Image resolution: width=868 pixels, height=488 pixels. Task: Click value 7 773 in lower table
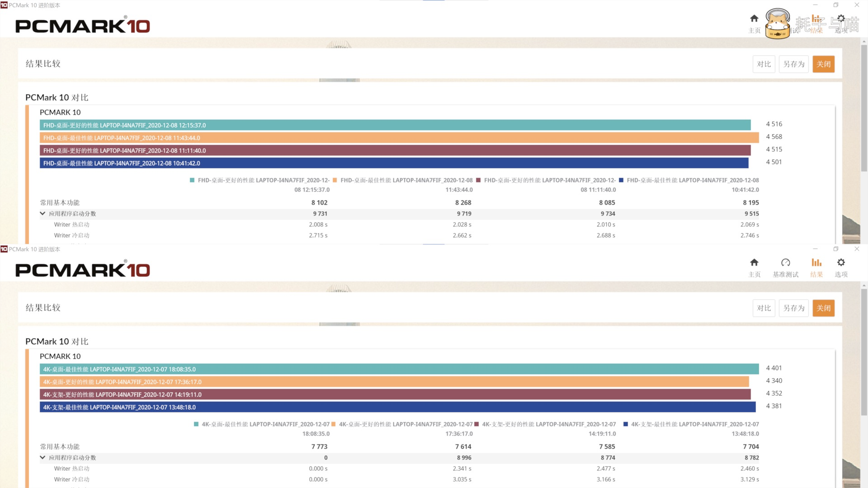pos(319,447)
